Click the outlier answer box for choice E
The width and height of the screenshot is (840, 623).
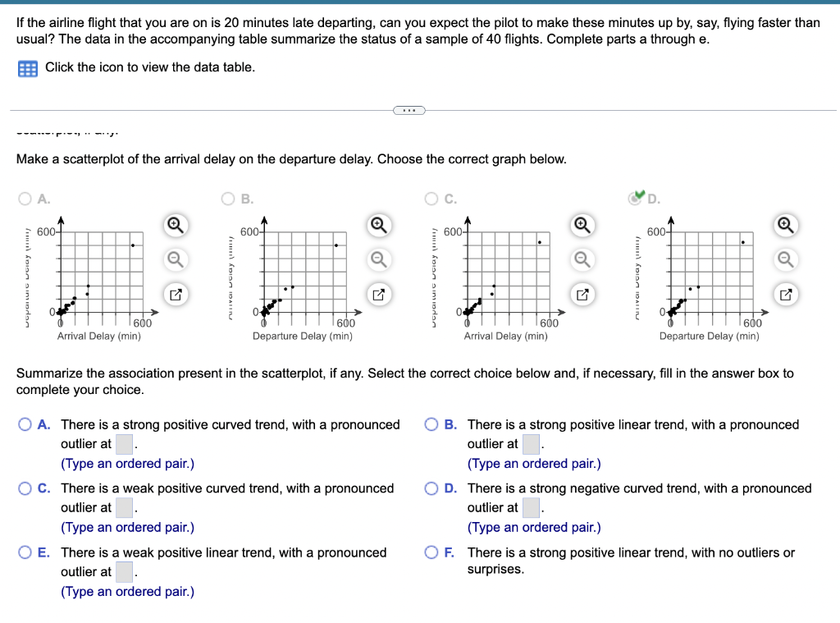click(x=124, y=571)
